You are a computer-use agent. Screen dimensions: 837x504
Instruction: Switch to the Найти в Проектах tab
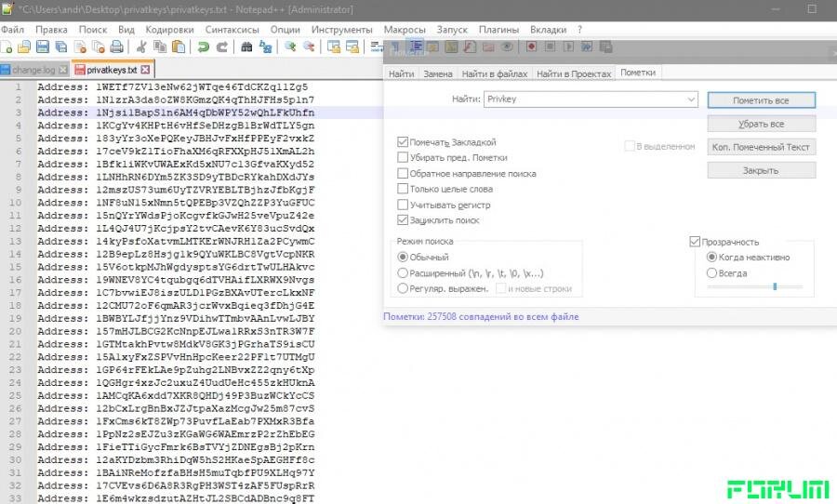[x=574, y=73]
